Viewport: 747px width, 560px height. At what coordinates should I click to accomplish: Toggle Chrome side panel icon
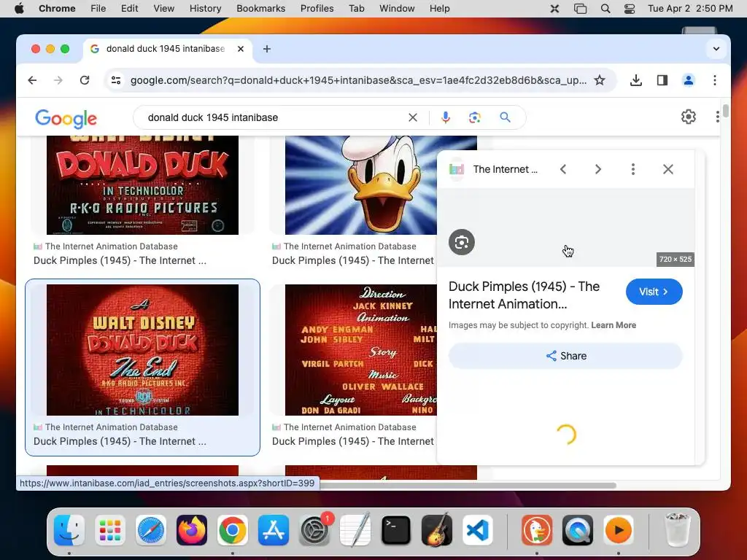(x=662, y=80)
